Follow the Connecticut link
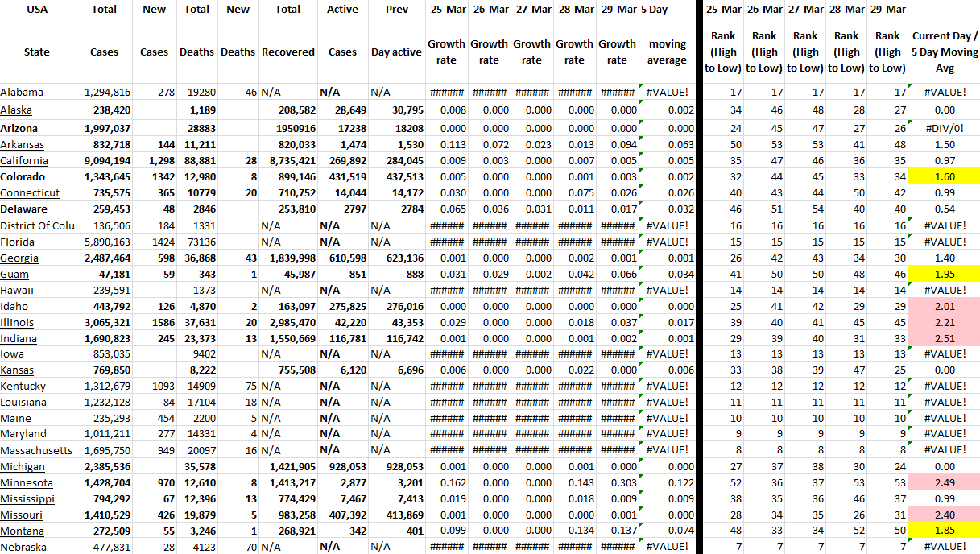 point(30,192)
